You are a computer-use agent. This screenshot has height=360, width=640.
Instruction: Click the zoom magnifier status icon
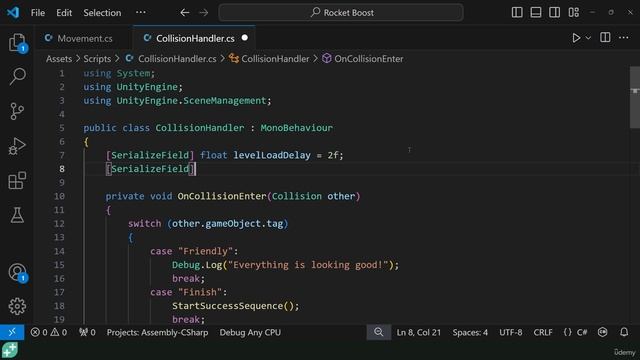coord(379,332)
